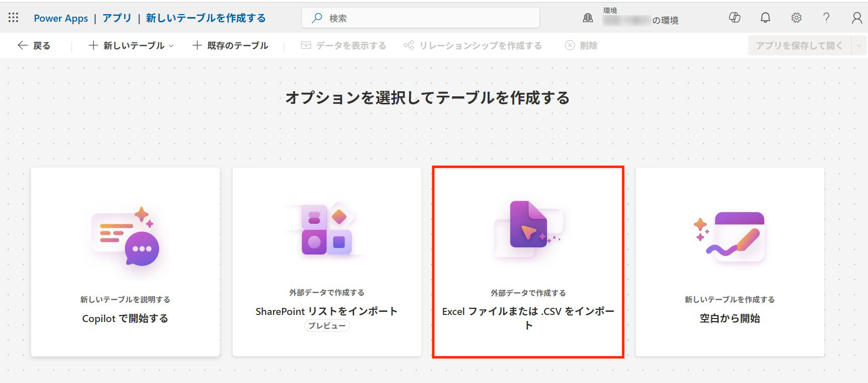Click the environment globe icon
This screenshot has height=383, width=868.
588,18
